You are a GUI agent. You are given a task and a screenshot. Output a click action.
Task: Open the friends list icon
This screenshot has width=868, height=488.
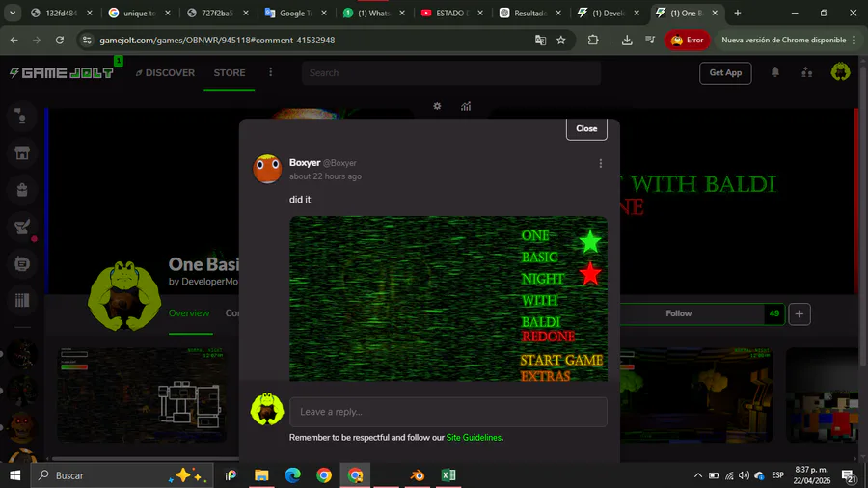(806, 72)
